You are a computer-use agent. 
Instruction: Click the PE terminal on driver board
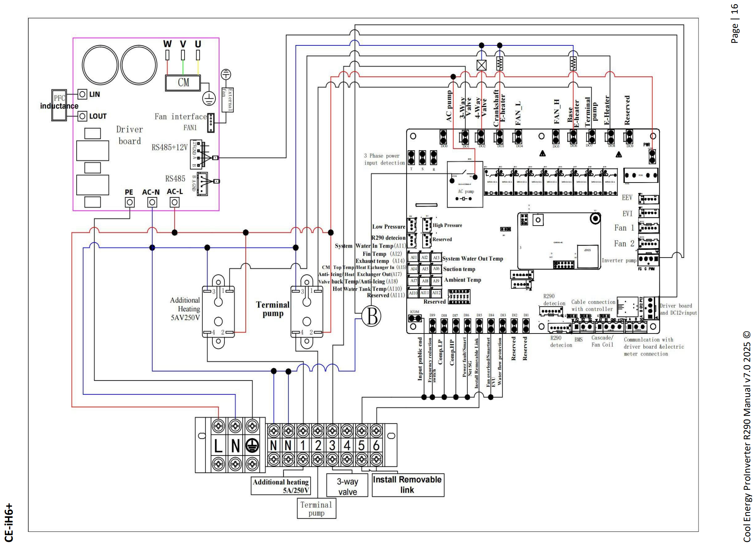(130, 202)
